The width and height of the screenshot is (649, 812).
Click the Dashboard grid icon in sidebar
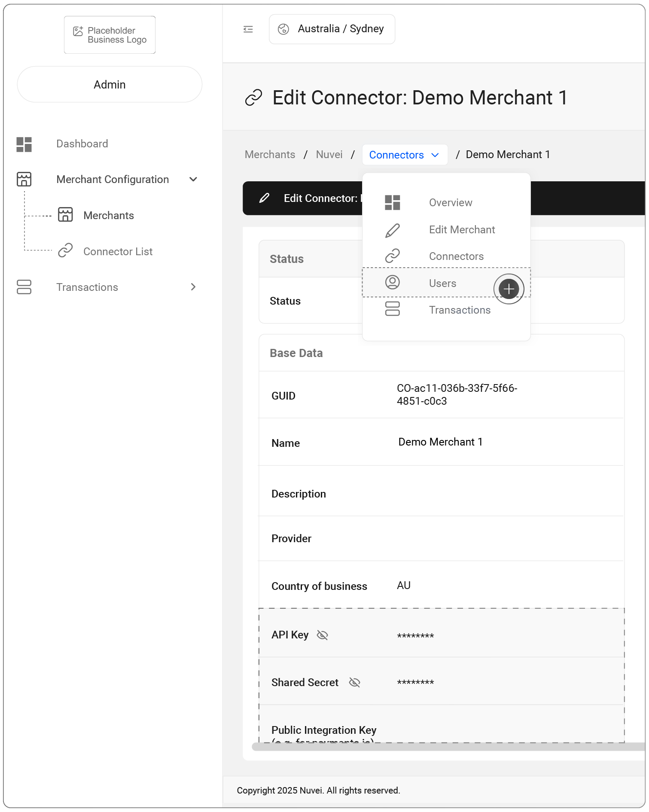(x=24, y=144)
